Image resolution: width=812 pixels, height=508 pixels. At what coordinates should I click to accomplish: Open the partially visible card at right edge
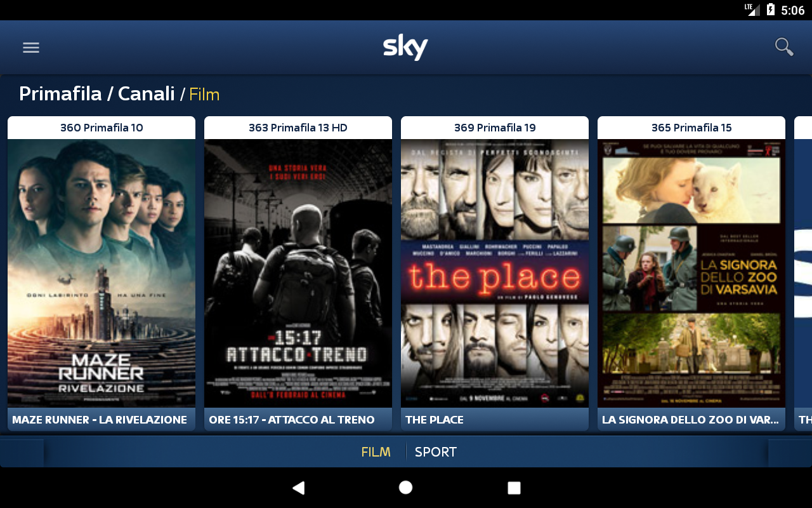point(803,273)
